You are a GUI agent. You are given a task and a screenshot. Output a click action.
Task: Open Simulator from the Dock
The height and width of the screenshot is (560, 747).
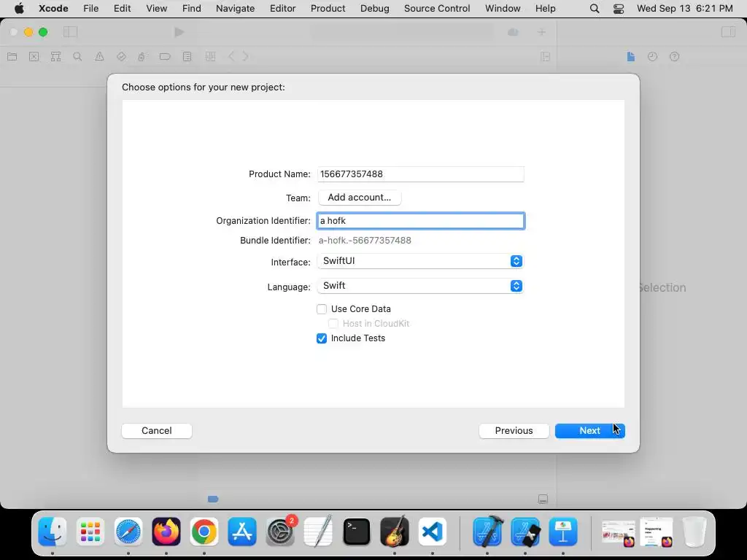click(x=525, y=532)
